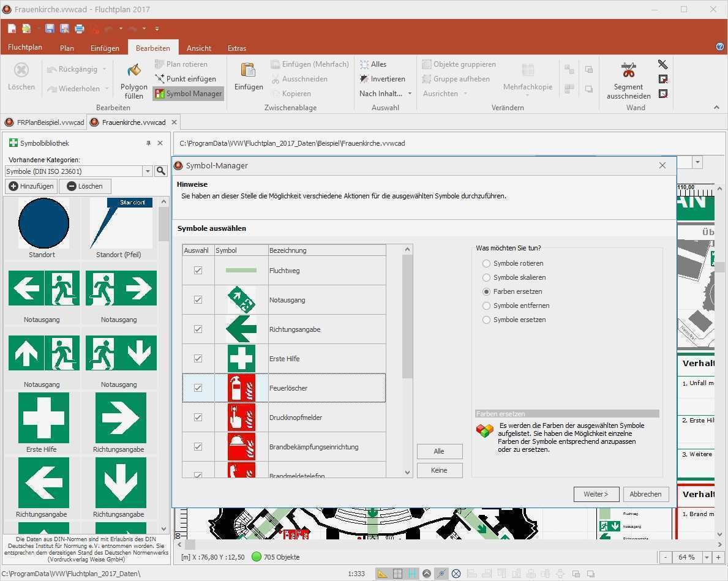Toggle the ruler triangle icon in status bar

(x=383, y=574)
